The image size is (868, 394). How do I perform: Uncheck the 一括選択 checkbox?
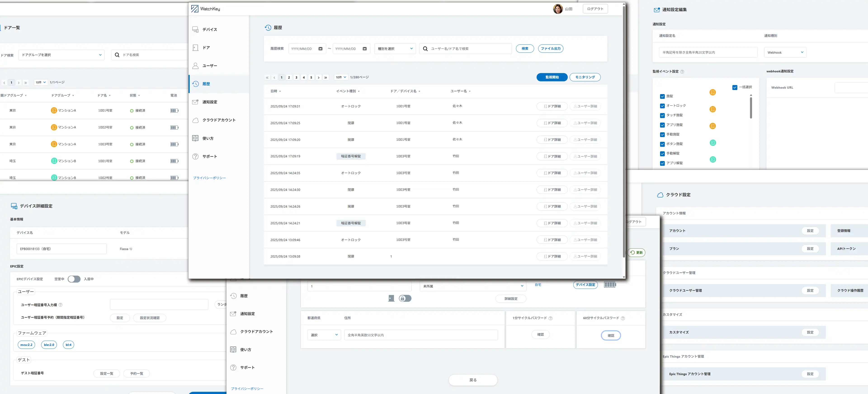click(735, 87)
